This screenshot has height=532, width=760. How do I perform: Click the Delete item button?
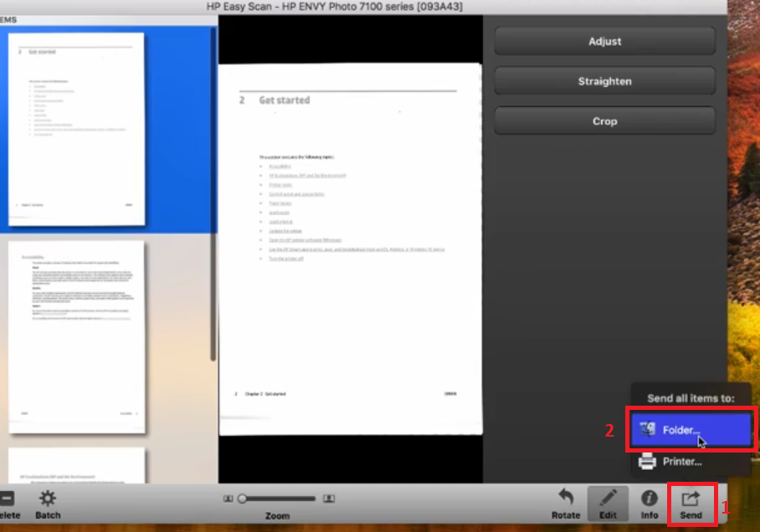[x=8, y=505]
